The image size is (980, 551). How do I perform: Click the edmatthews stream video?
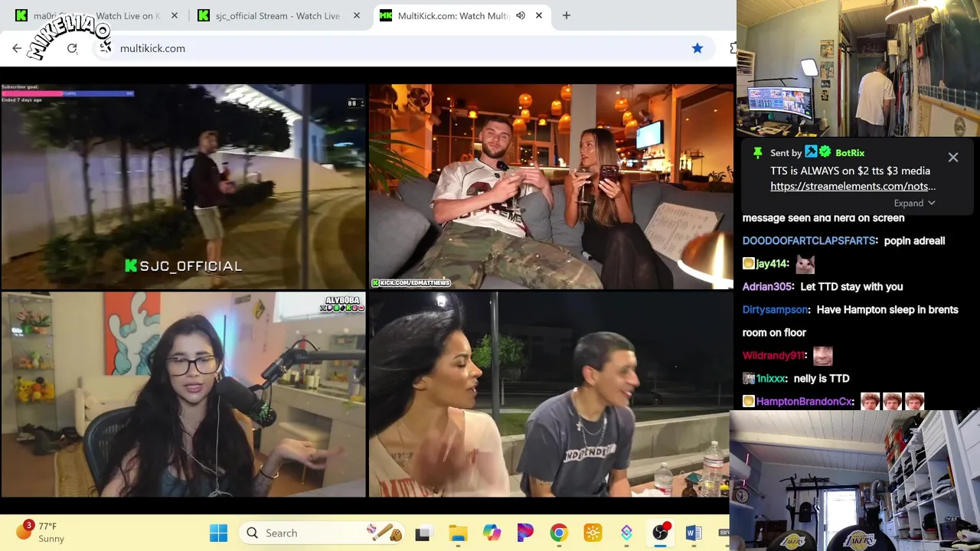[x=551, y=187]
